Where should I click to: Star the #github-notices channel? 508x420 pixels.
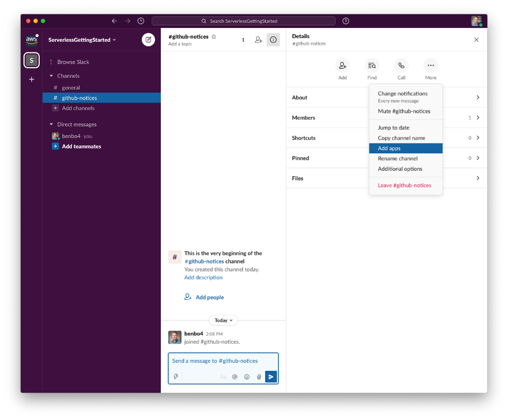pyautogui.click(x=214, y=36)
